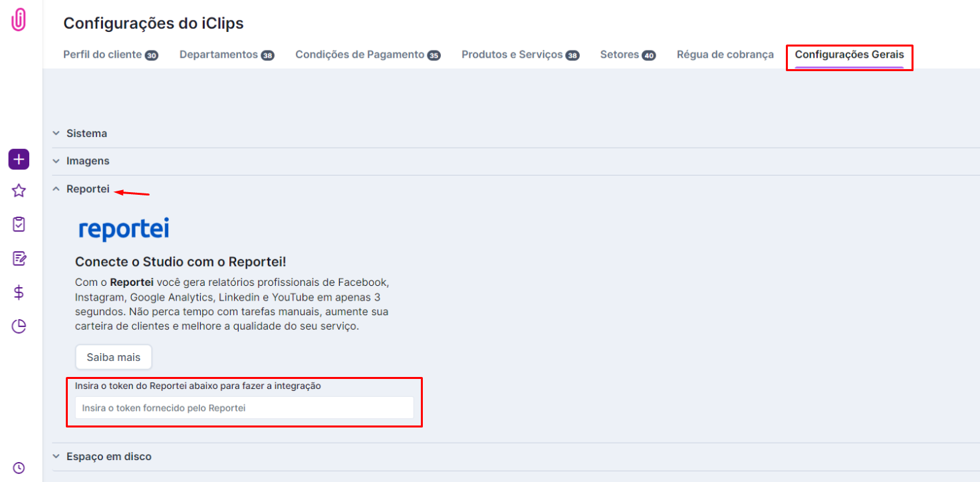
Task: Expand the Imagens section
Action: [x=88, y=161]
